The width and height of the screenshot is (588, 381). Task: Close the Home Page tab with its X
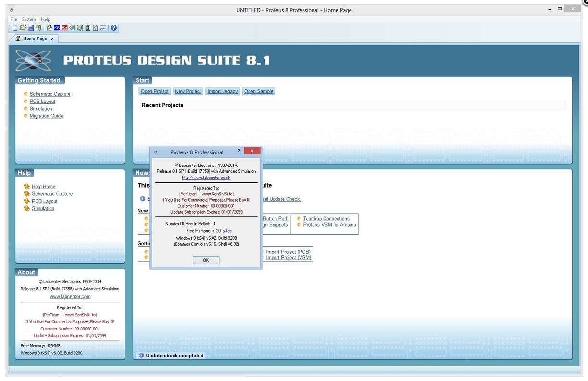52,39
